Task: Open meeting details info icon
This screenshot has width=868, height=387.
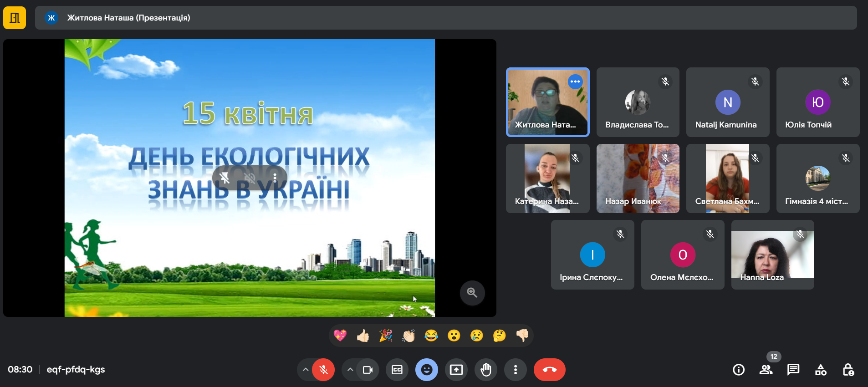Action: pyautogui.click(x=738, y=370)
